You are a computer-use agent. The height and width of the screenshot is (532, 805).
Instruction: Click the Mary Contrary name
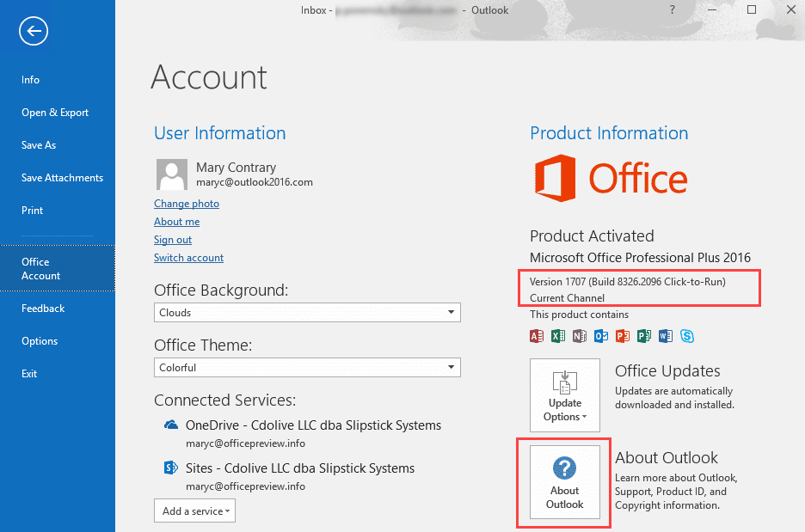[236, 168]
